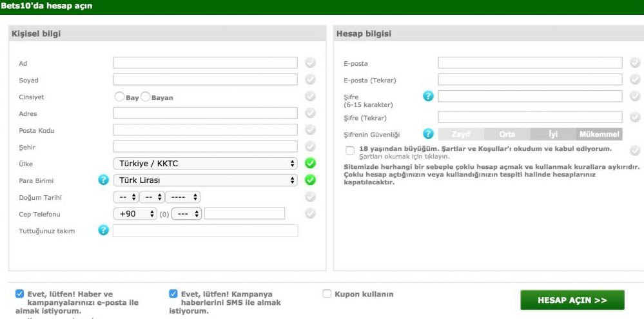Focus the Adres input field
Viewport: 644px width, 319px height.
pyautogui.click(x=206, y=113)
